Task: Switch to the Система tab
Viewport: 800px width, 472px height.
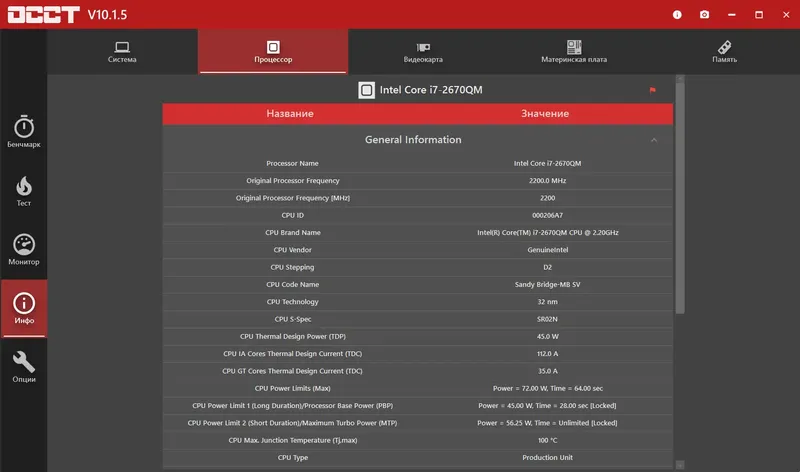Action: 122,52
